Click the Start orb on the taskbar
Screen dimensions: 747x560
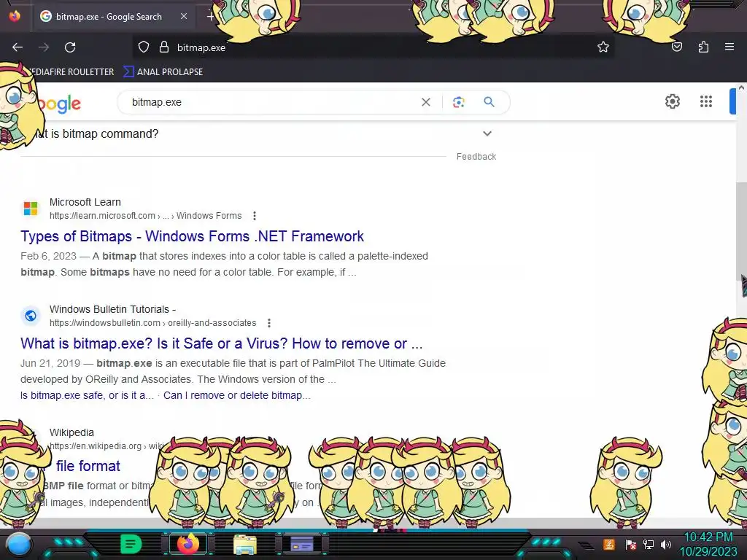[19, 545]
